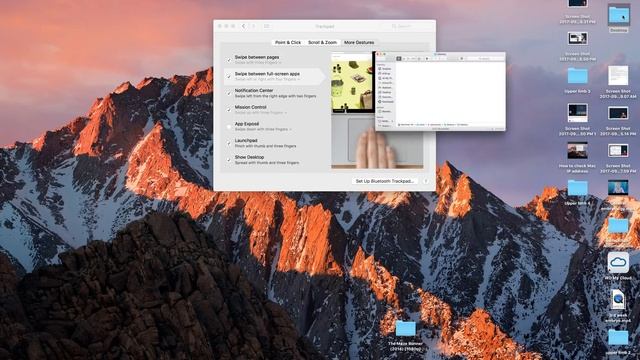Click the help question mark button
This screenshot has width=640, height=360.
[x=426, y=181]
